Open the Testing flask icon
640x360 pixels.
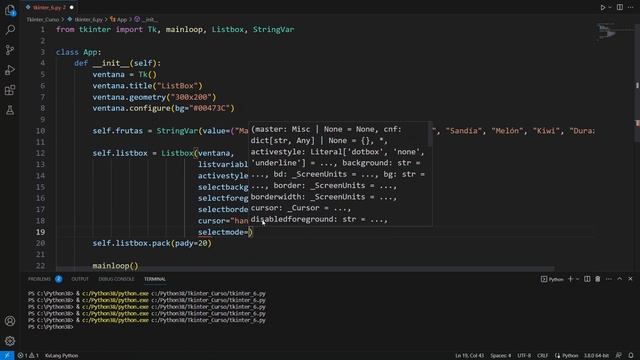click(x=10, y=110)
